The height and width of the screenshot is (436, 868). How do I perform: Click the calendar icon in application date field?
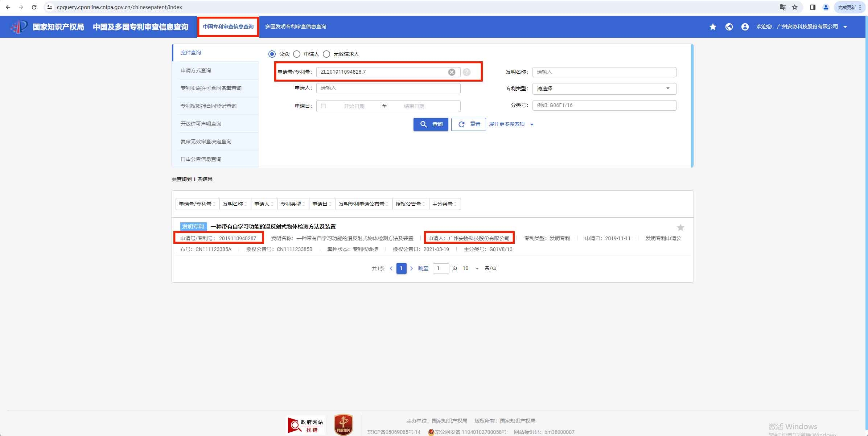pyautogui.click(x=323, y=106)
